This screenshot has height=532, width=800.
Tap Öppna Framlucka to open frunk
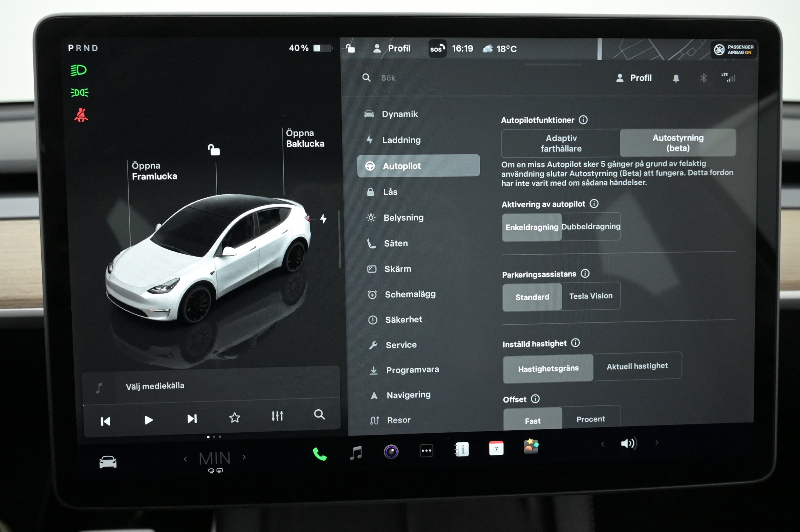click(155, 171)
